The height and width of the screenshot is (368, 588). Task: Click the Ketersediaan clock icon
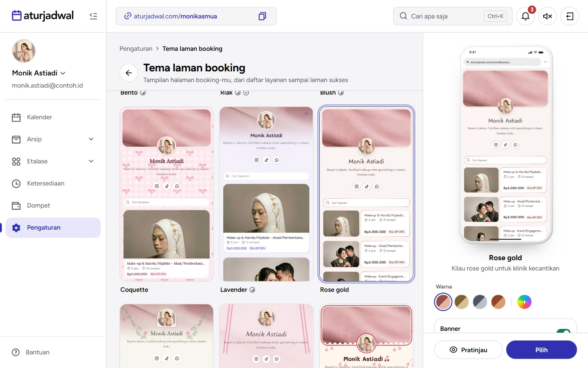coord(16,184)
